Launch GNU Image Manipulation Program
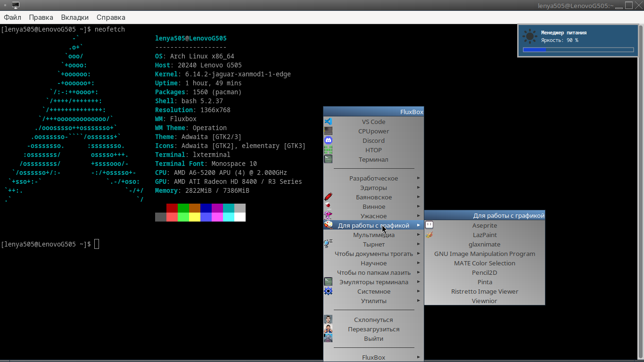Image resolution: width=644 pixels, height=362 pixels. click(485, 254)
